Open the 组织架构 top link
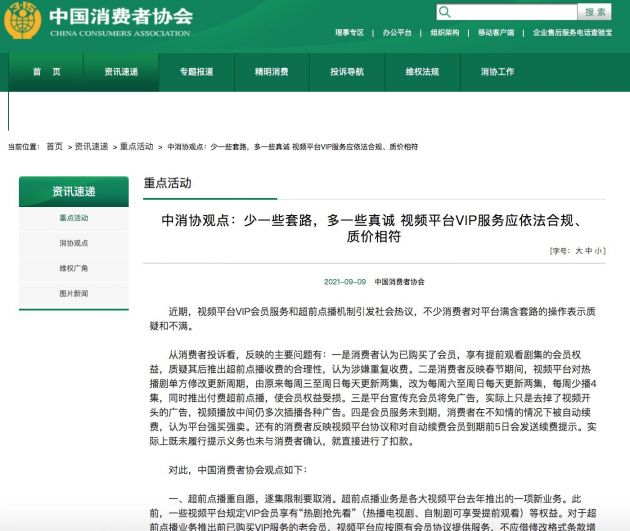The width and height of the screenshot is (630, 531). 445,33
